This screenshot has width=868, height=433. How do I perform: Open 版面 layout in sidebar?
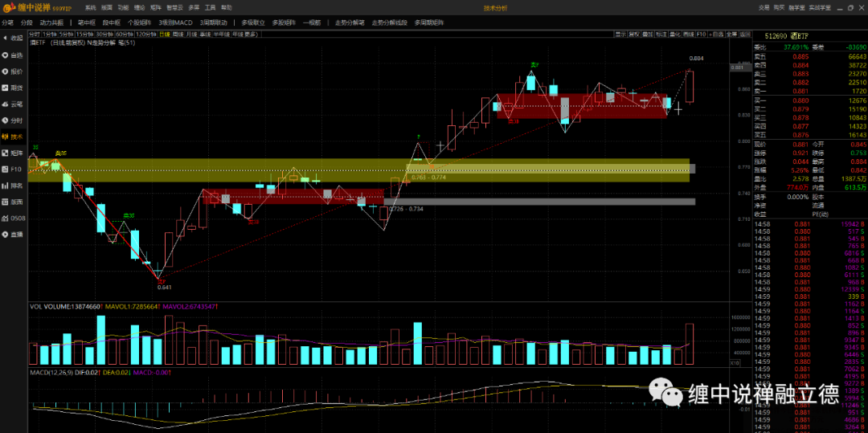pos(12,202)
